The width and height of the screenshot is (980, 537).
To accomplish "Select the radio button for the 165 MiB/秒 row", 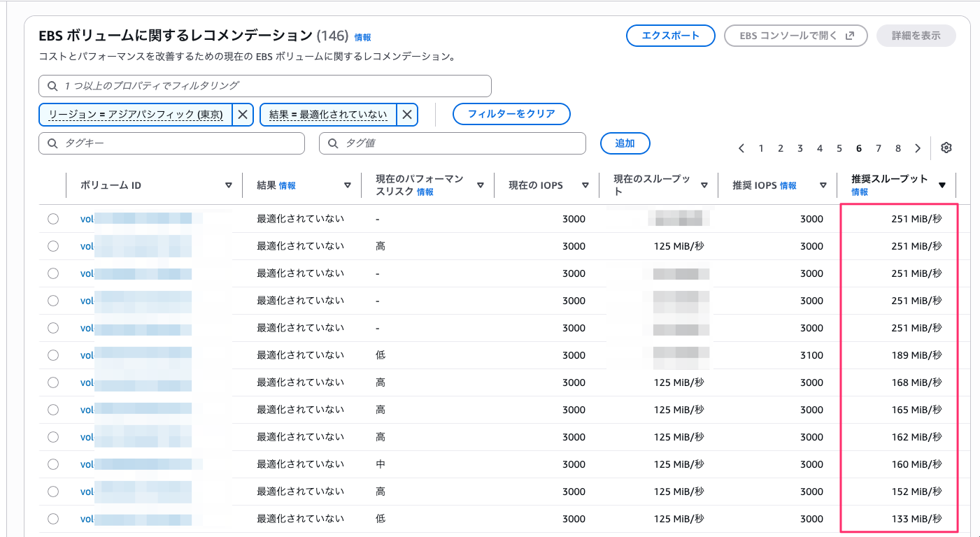I will click(x=53, y=410).
